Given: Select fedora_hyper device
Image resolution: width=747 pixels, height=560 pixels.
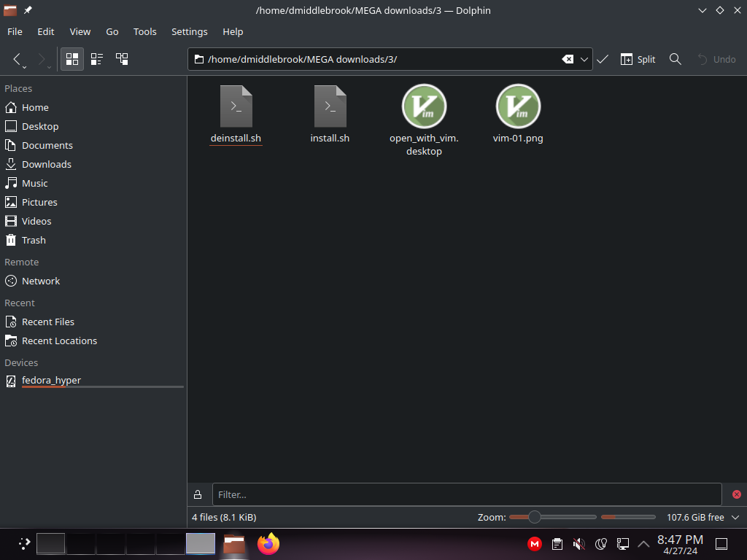Looking at the screenshot, I should tap(93, 381).
